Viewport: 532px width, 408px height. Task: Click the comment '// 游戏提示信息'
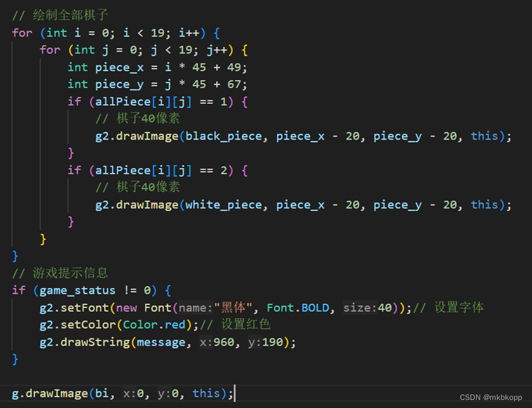[60, 273]
